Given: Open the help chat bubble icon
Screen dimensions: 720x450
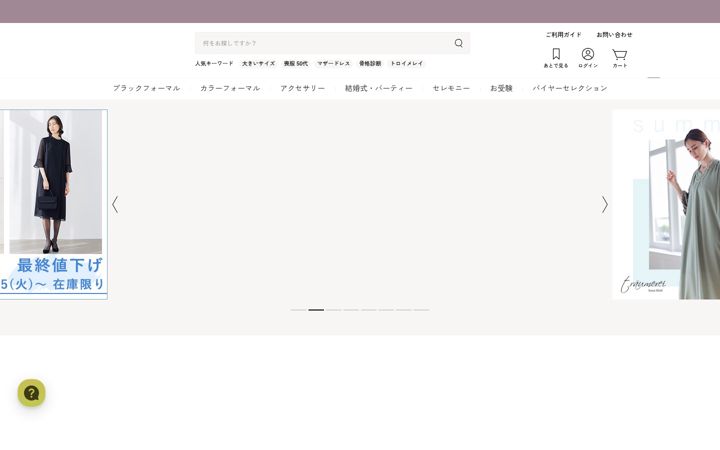Looking at the screenshot, I should coord(31,393).
